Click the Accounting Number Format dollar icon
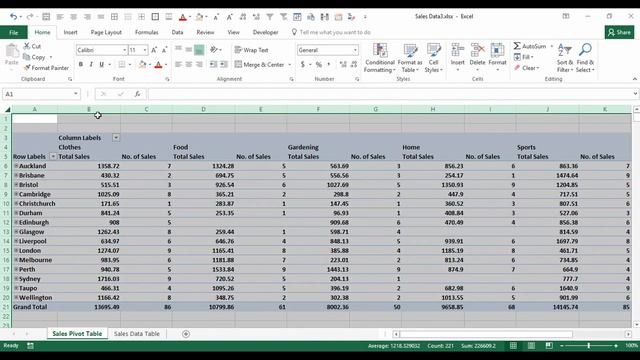The height and width of the screenshot is (360, 640). [x=302, y=64]
